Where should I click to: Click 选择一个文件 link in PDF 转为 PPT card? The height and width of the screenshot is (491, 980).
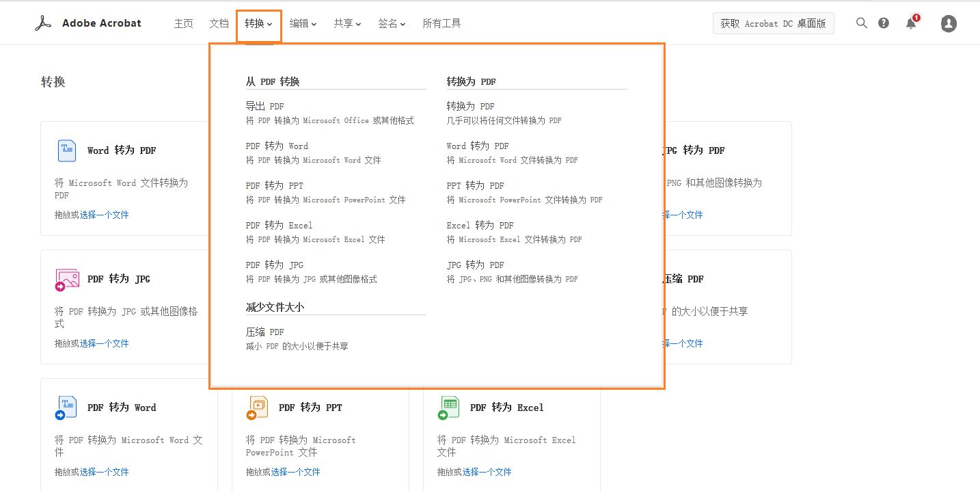pyautogui.click(x=295, y=472)
